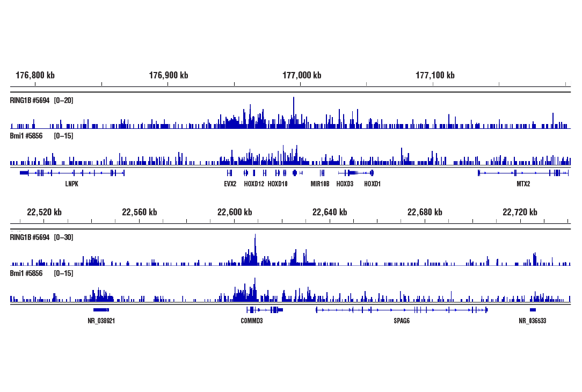
Task: Toggle the NR_038921 transcript display
Action: (101, 309)
